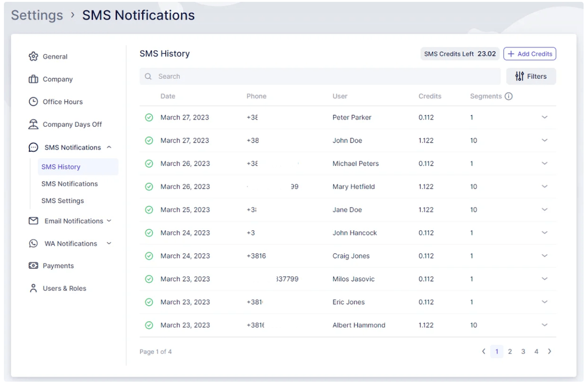
Task: Expand the Jane Doe row chevron
Action: 544,209
